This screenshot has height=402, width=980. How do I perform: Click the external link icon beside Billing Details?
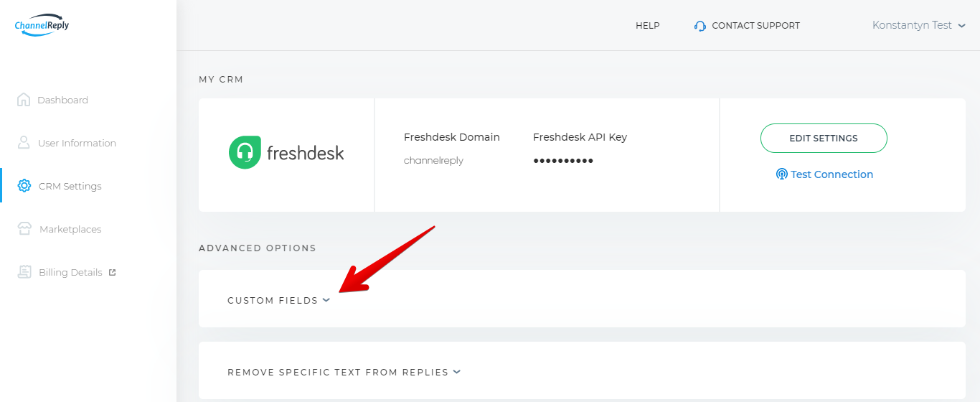coord(112,272)
